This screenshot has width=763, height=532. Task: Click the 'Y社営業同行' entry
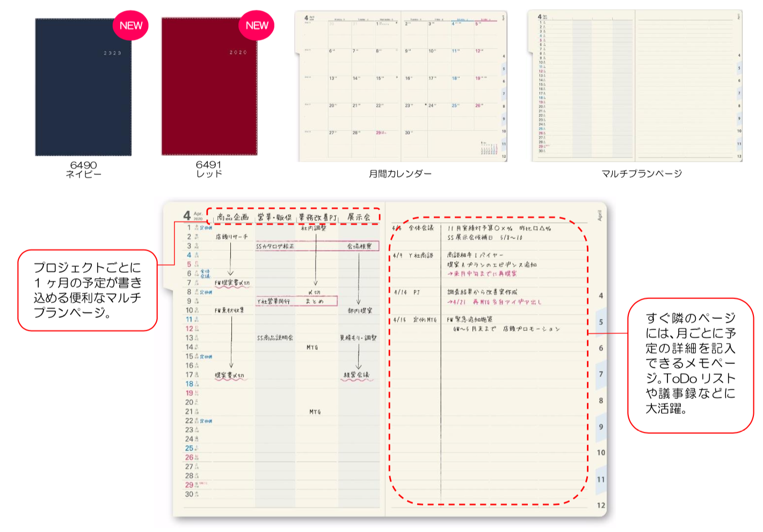(273, 301)
